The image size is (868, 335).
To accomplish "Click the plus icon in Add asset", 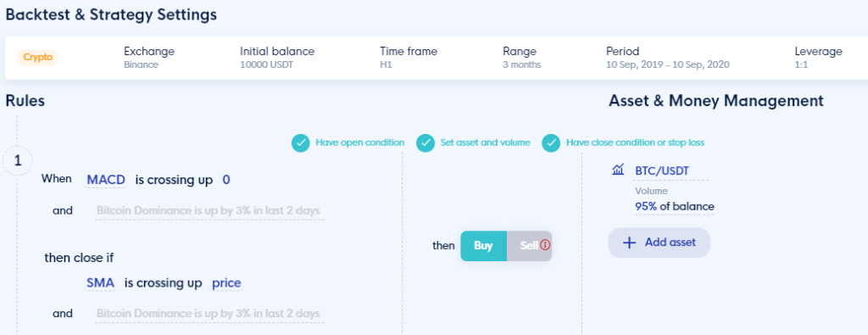I will click(629, 243).
